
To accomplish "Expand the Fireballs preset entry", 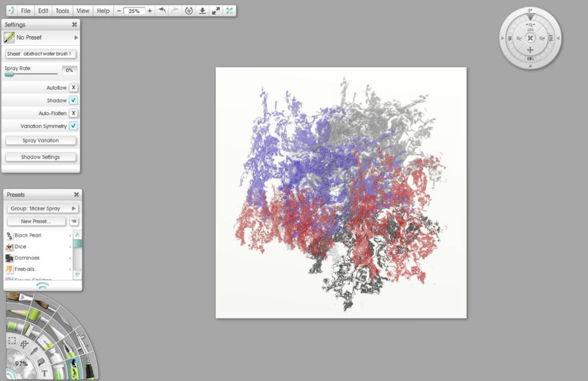I will tap(69, 269).
